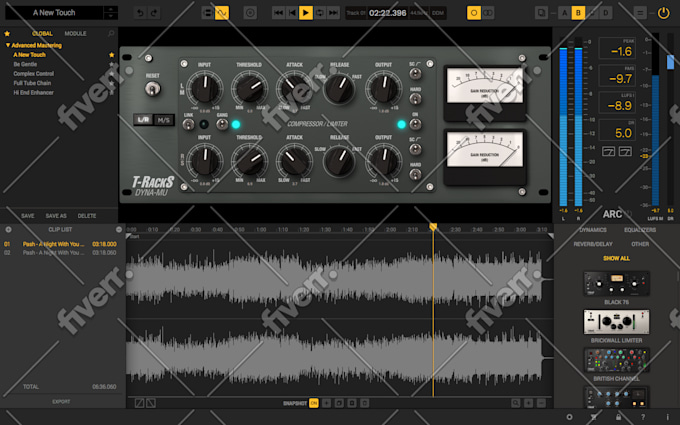
Task: Select L/R processing mode button
Action: click(x=143, y=120)
